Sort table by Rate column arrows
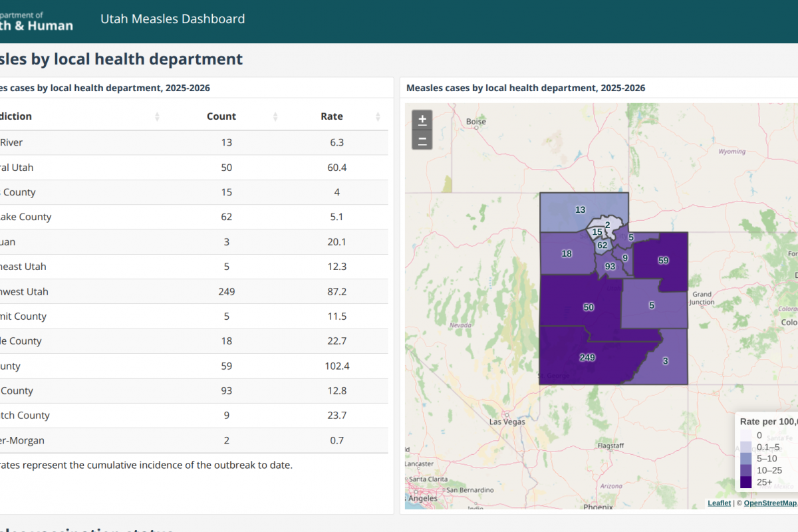This screenshot has width=798, height=532. tap(378, 116)
